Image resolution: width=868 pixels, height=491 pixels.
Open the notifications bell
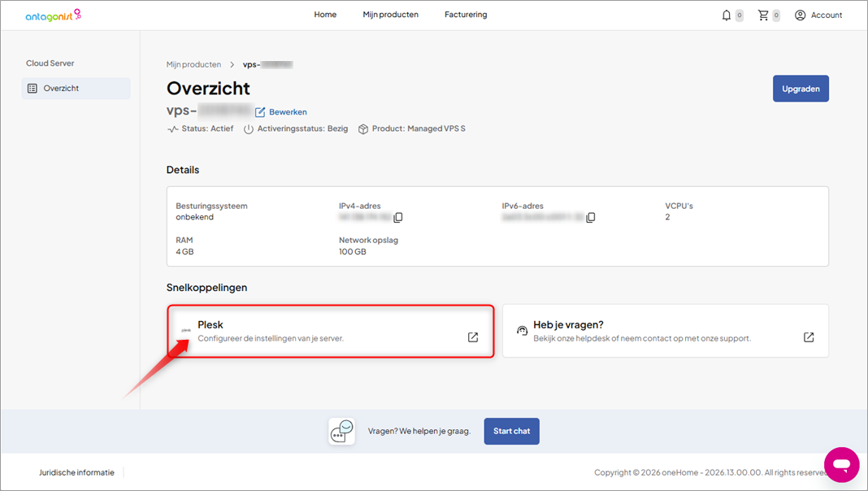(727, 15)
